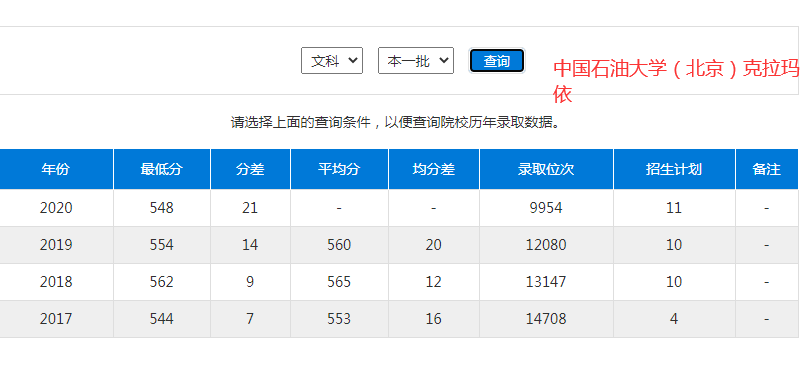Click the 备注 column header
The height and width of the screenshot is (372, 811).
tap(767, 169)
